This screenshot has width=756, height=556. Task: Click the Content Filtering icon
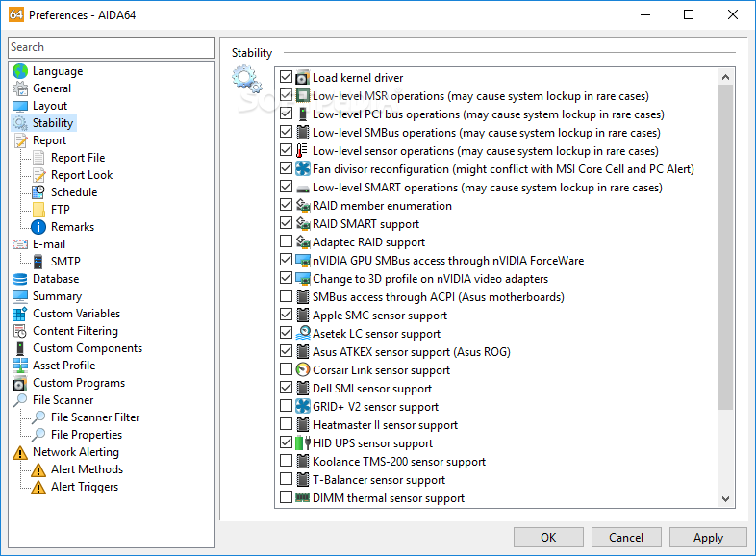[20, 331]
